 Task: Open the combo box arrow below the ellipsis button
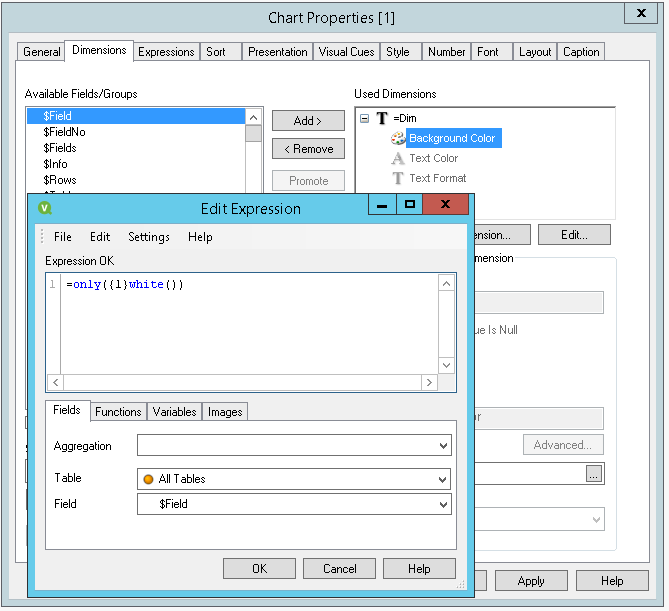tap(596, 519)
